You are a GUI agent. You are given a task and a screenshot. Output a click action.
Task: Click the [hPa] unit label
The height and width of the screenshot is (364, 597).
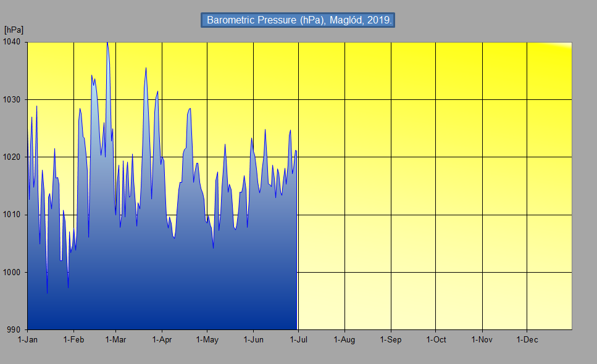[x=14, y=30]
